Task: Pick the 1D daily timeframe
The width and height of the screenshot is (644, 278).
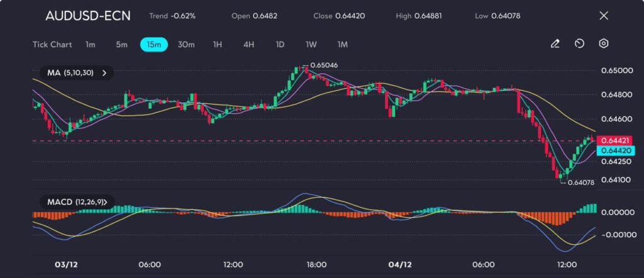Action: coord(280,45)
